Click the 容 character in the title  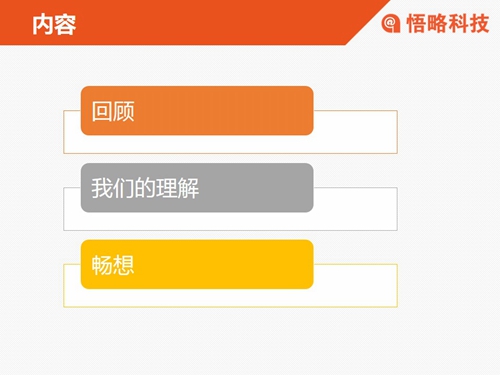tap(66, 25)
